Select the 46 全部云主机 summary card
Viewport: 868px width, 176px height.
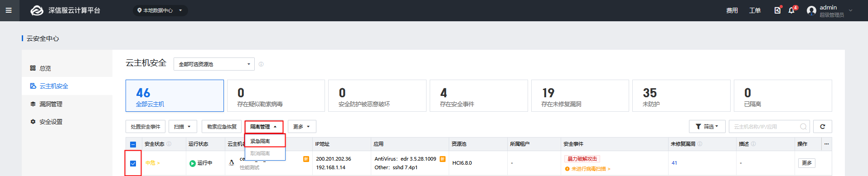point(175,96)
